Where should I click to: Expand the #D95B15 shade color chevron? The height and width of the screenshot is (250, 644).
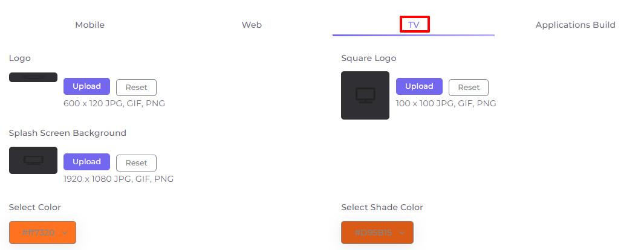coord(402,232)
